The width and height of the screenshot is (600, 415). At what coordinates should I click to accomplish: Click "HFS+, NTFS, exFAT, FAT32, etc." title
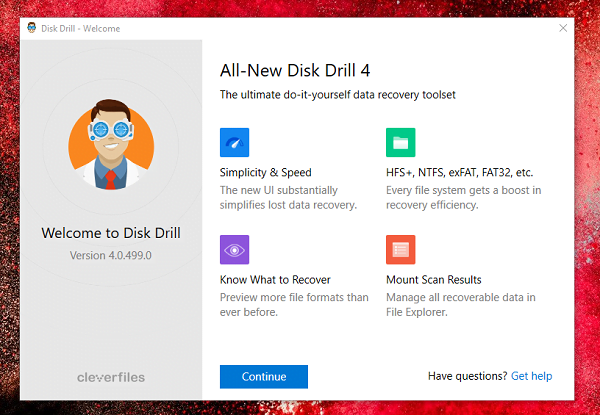(460, 173)
